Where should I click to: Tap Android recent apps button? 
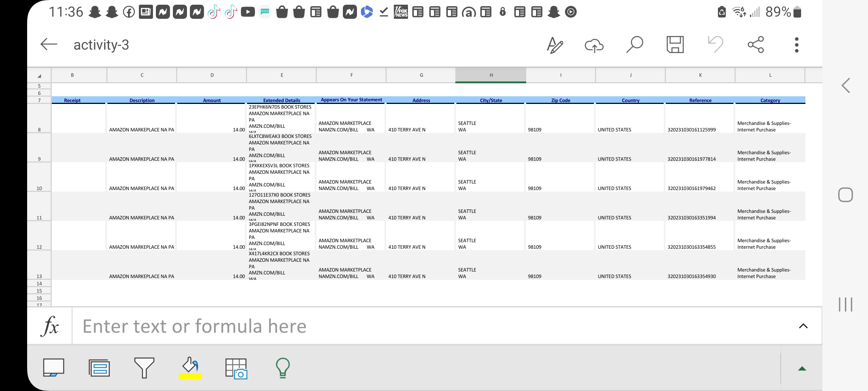pyautogui.click(x=846, y=304)
